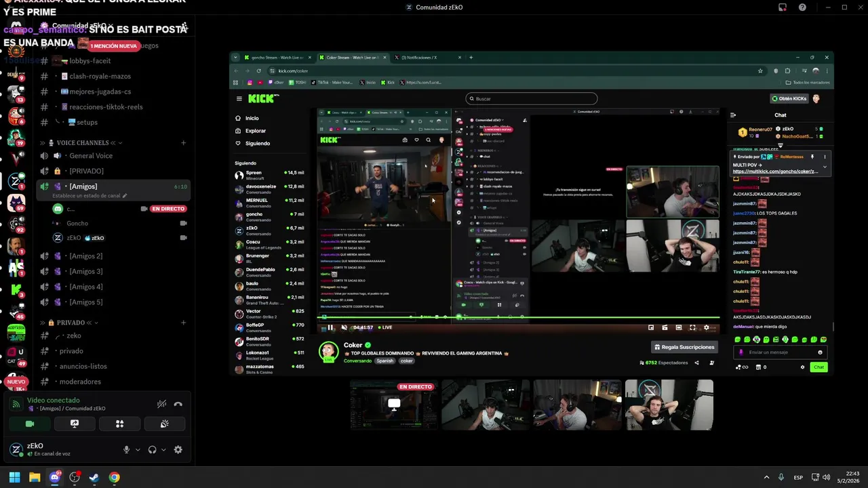Open the Spreen channel in followed list
This screenshot has height=488, width=868.
[270, 175]
